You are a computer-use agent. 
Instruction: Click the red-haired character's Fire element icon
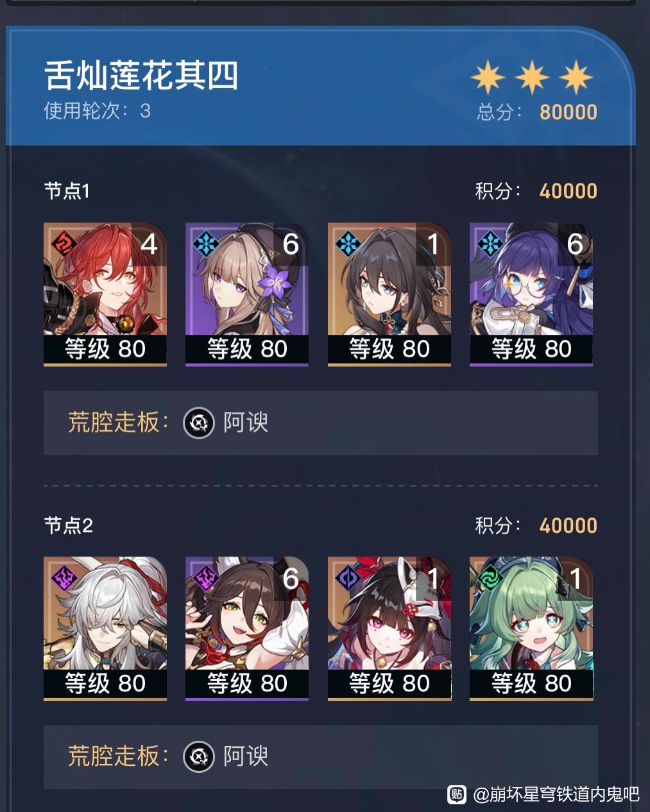63,243
